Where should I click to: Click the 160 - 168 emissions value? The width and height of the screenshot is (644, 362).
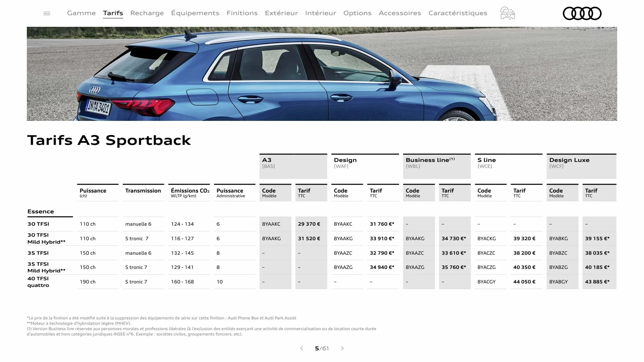coord(182,282)
